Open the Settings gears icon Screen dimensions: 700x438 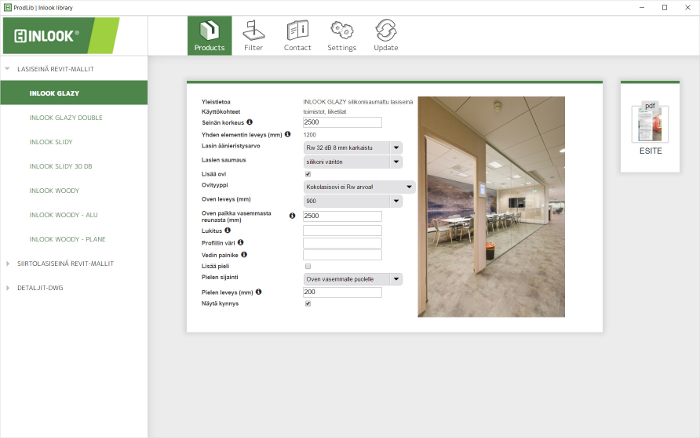[x=341, y=35]
